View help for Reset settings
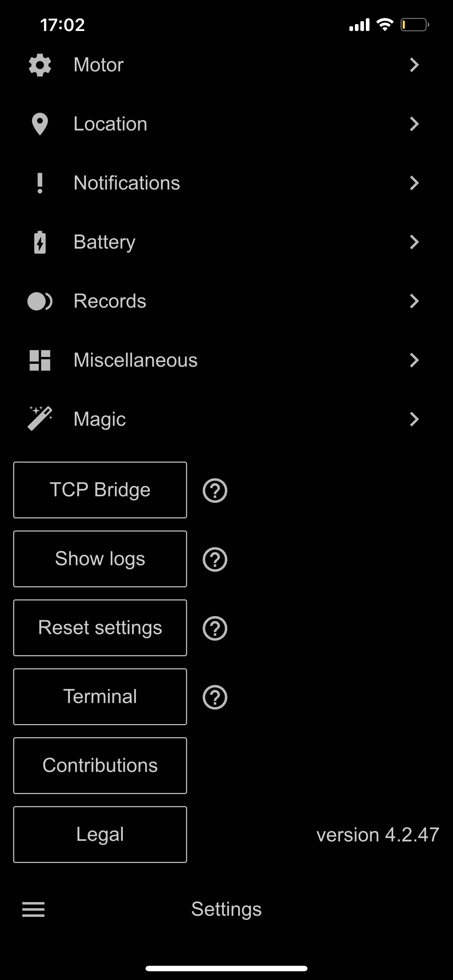 (215, 628)
